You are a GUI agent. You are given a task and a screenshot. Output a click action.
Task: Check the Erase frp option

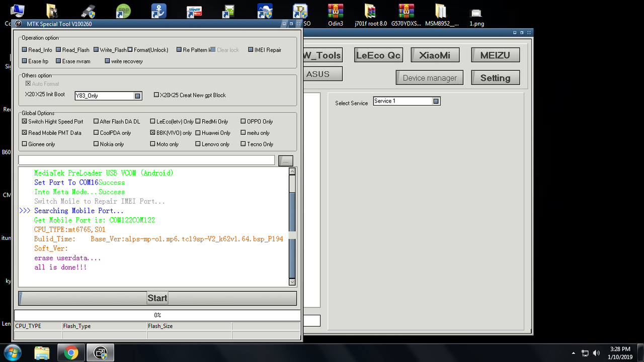click(25, 61)
